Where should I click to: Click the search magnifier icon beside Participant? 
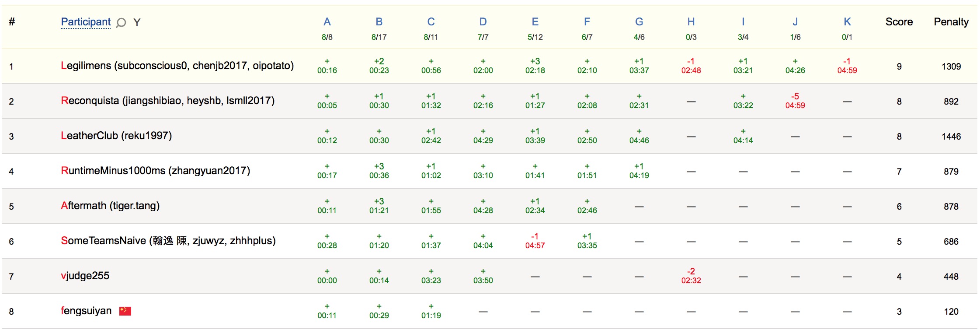(x=121, y=23)
